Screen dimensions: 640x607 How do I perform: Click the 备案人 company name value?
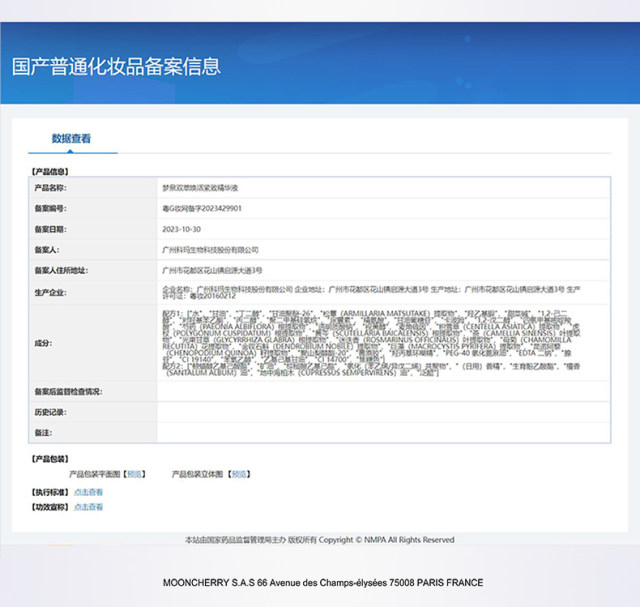point(210,250)
